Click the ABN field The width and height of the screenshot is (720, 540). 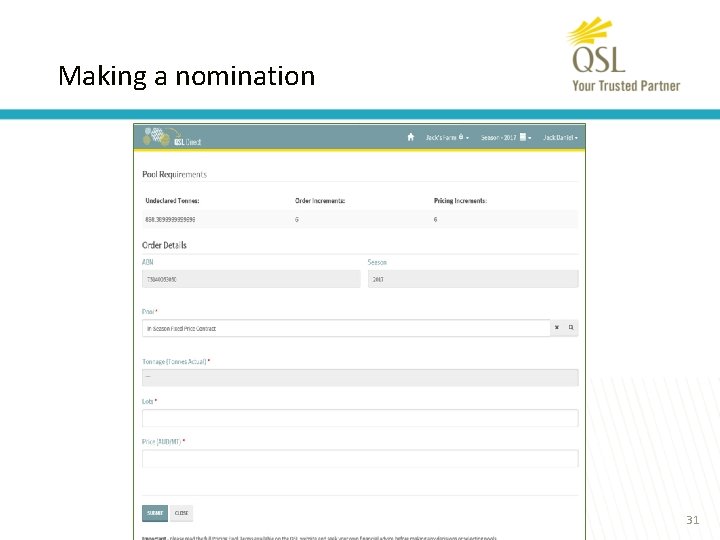[251, 280]
